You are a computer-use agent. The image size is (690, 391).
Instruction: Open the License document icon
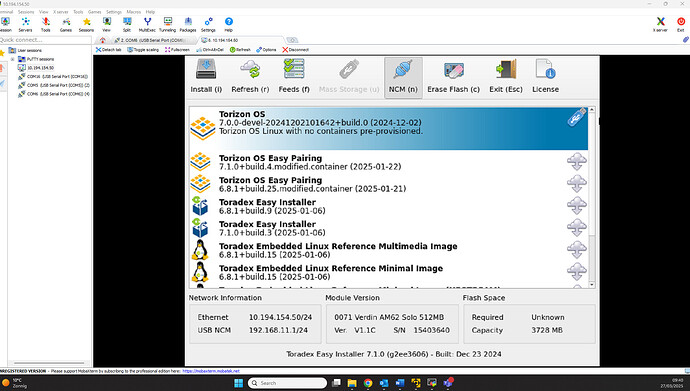[x=546, y=69]
